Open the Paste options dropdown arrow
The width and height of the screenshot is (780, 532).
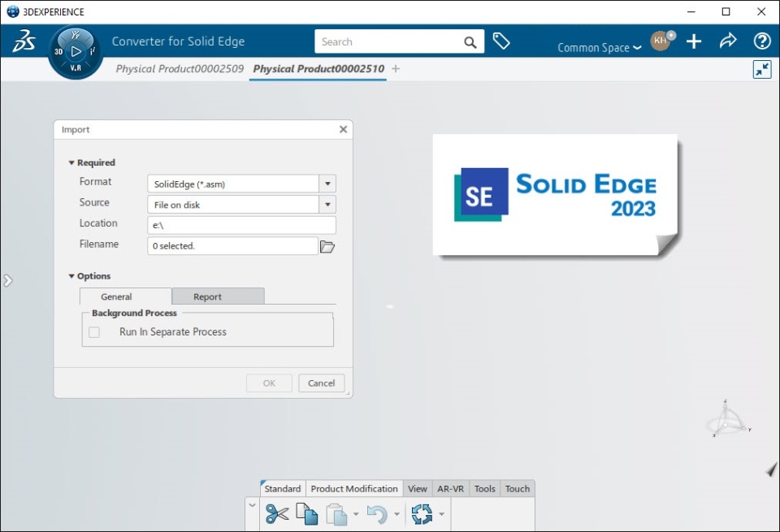click(356, 514)
